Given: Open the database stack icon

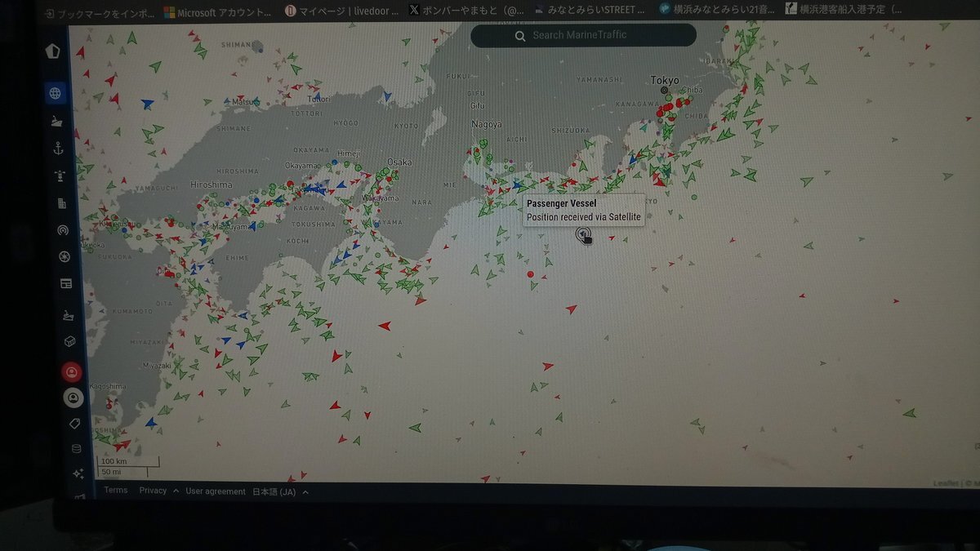Looking at the screenshot, I should click(x=77, y=448).
